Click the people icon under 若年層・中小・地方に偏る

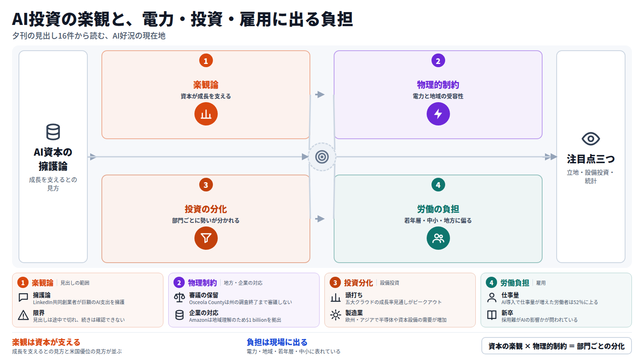[438, 238]
